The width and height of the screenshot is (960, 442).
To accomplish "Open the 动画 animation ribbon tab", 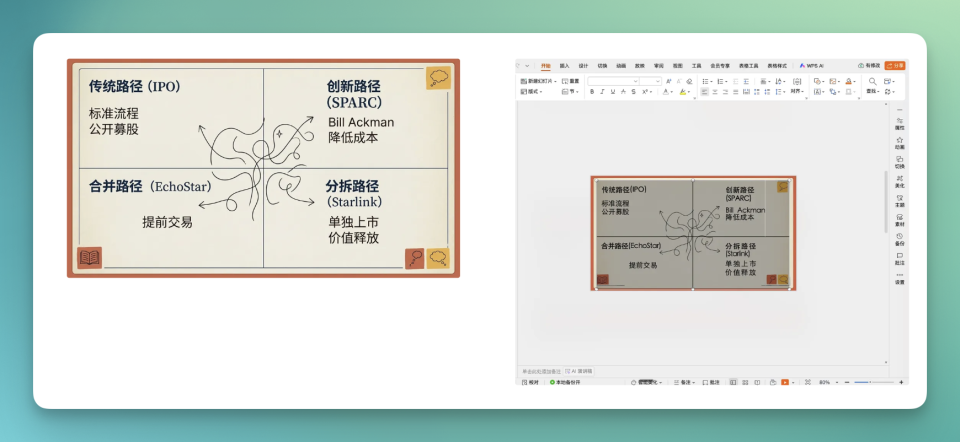I will [x=621, y=65].
